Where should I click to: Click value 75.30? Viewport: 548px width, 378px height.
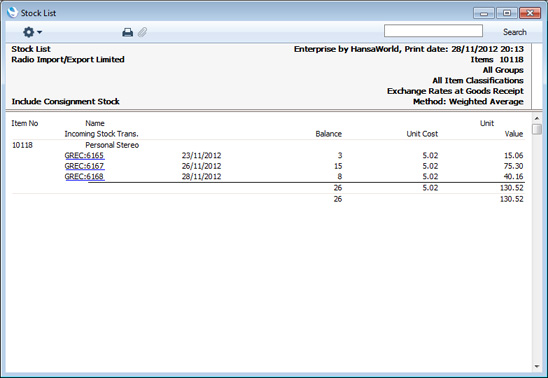[x=513, y=166]
